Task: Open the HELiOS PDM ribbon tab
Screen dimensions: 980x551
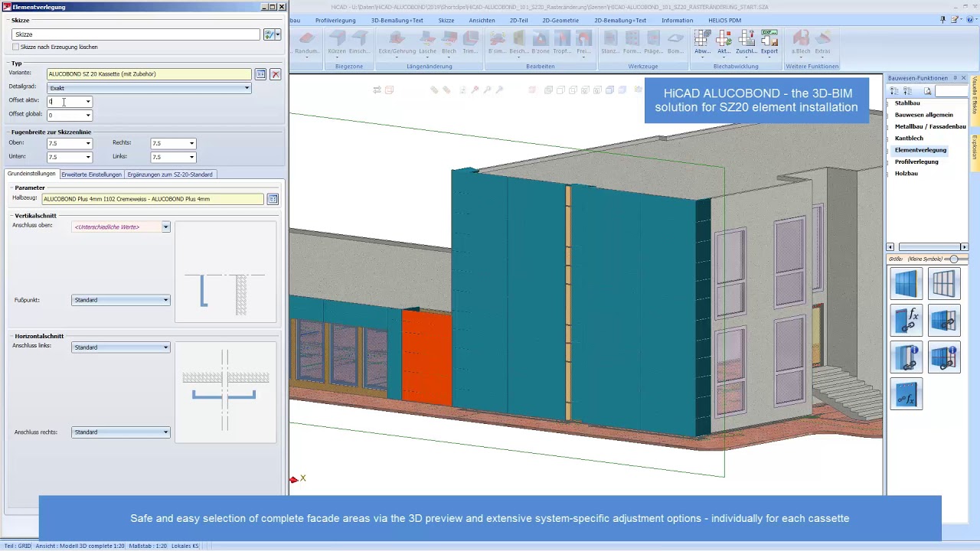Action: click(x=724, y=21)
